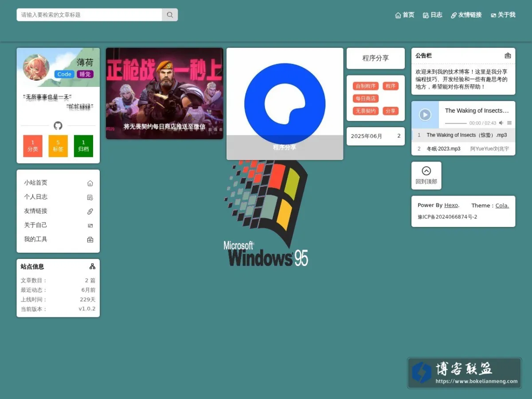532x399 pixels.
Task: Click the 薄荷 profile avatar
Action: (x=36, y=67)
